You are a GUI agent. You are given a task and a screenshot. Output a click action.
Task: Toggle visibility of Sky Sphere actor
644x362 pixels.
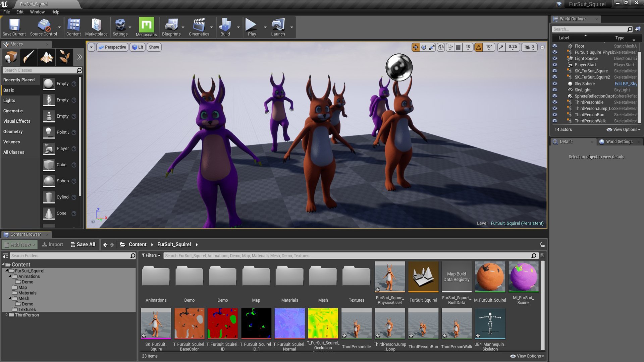point(555,83)
